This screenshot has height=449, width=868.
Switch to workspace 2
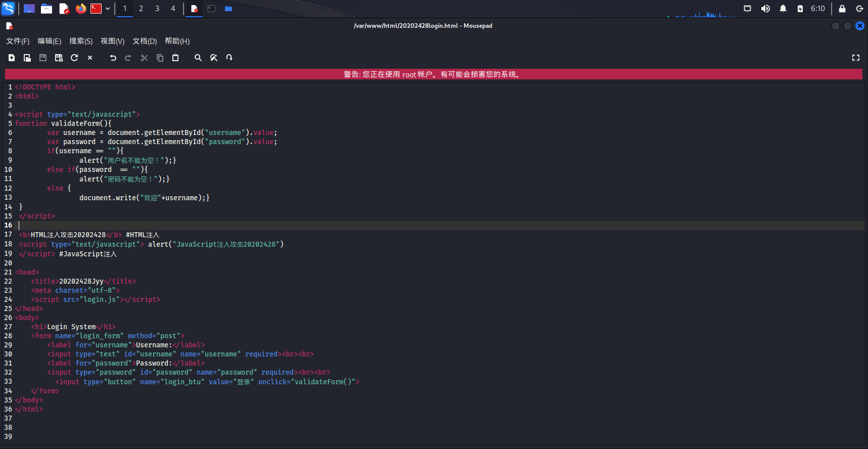(x=141, y=9)
